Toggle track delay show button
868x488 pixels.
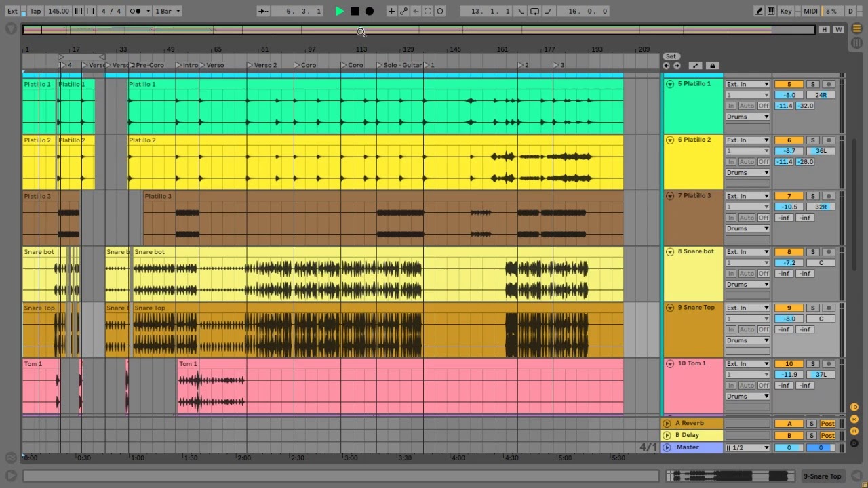click(x=854, y=443)
